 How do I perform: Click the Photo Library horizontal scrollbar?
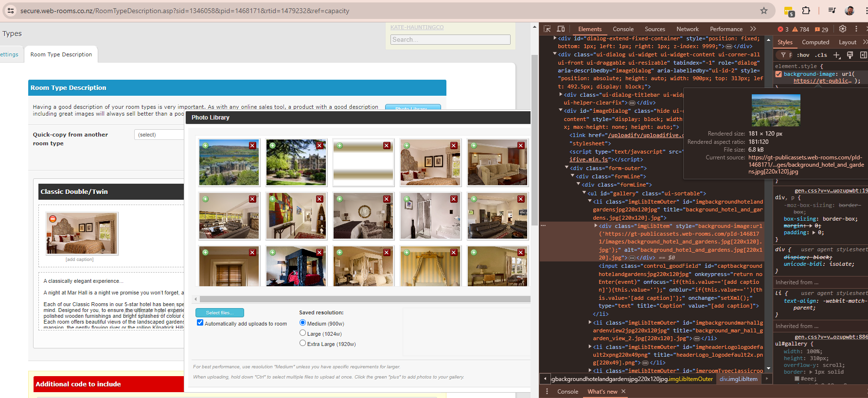365,299
